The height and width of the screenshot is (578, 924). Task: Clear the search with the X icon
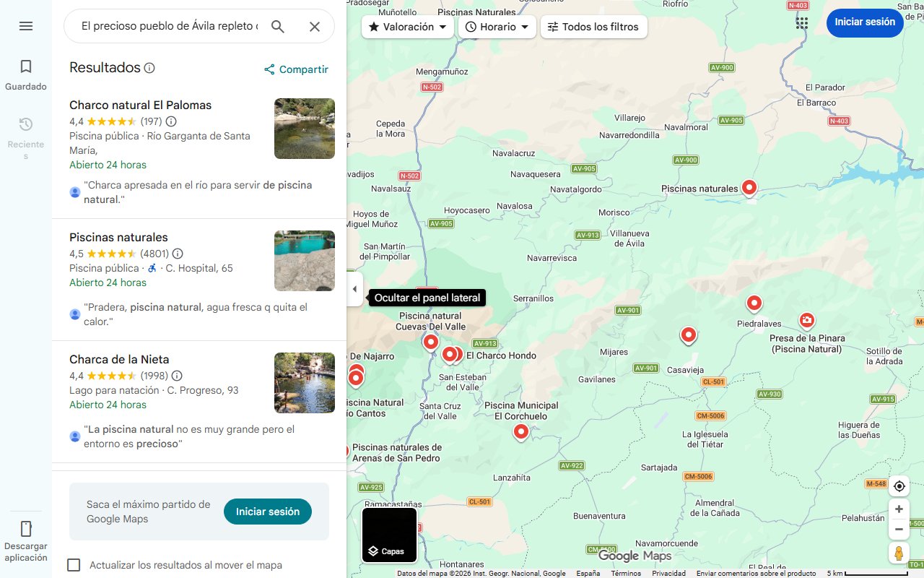coord(315,26)
